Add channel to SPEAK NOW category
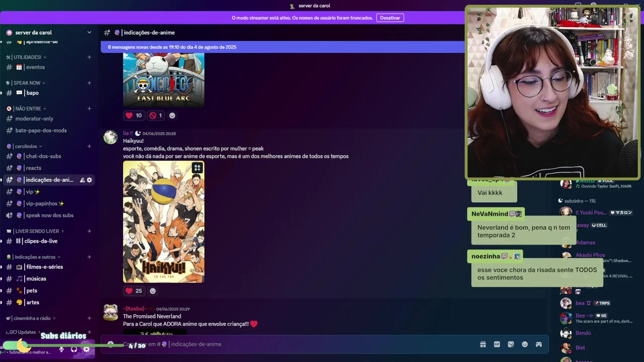The image size is (644, 362). click(89, 83)
